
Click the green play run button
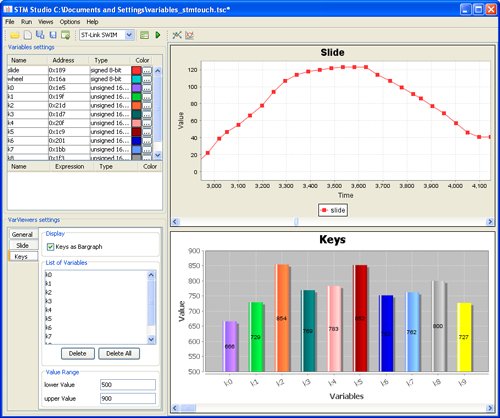[158, 35]
